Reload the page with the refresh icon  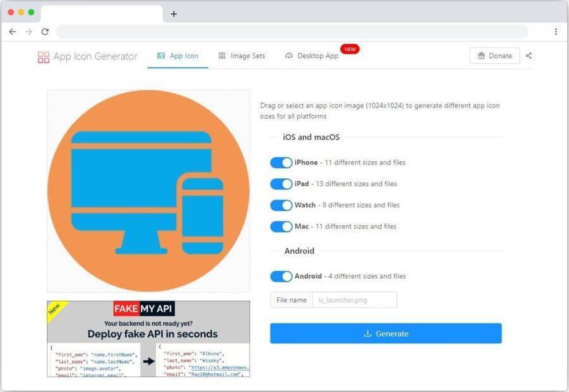pos(45,32)
